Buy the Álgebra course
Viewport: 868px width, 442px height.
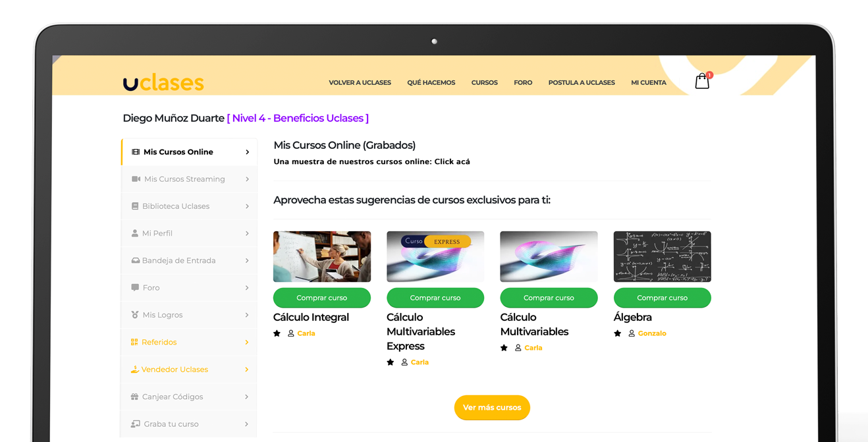point(663,298)
